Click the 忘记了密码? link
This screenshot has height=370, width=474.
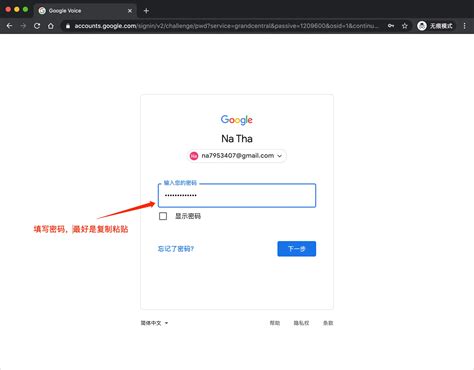click(x=176, y=249)
